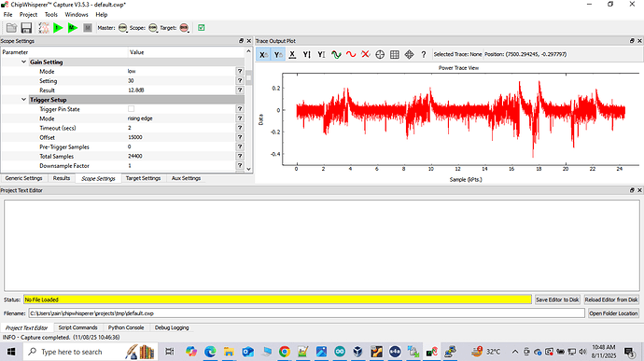Toggle the Trigger Pin State checkbox

tap(131, 109)
